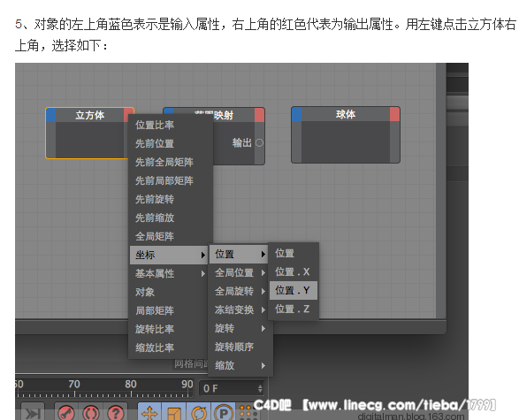Select 位置比率 in the context menu
The width and height of the screenshot is (519, 420).
[x=170, y=125]
